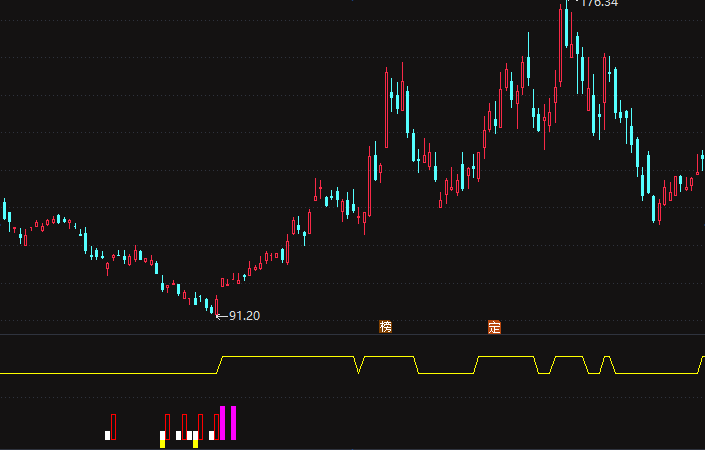Click the orange 定 marker icon
The width and height of the screenshot is (705, 450).
[x=494, y=327]
